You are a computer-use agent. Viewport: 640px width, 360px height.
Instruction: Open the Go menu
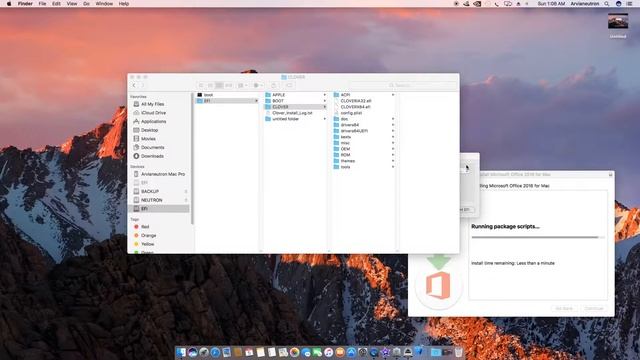tap(87, 4)
